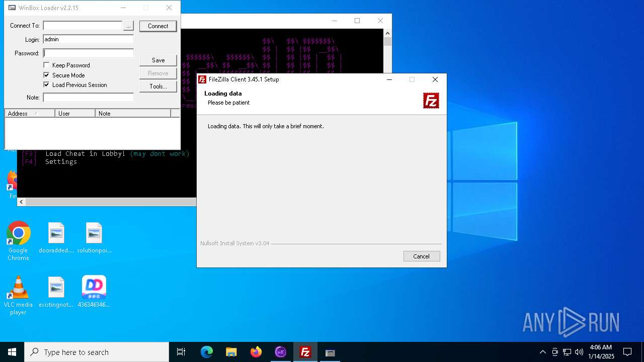Click console scrollbar left arrow
Viewport: 644px width, 362px height.
point(21,202)
